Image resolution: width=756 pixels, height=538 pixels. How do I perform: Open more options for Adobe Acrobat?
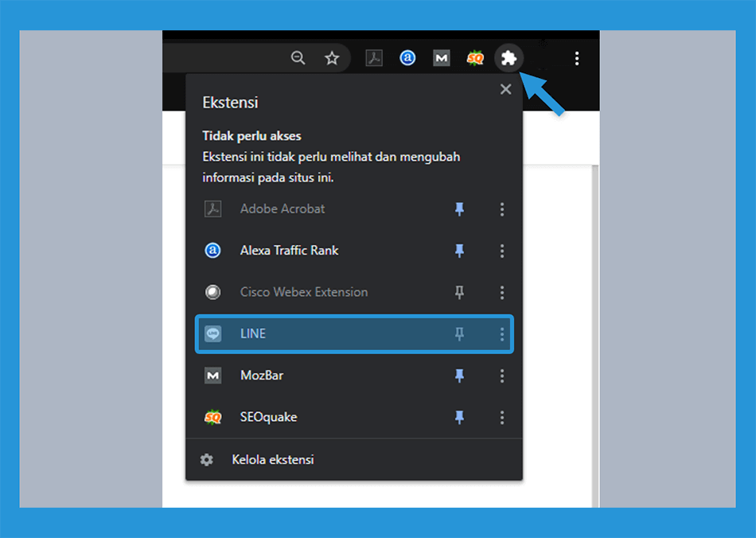[502, 209]
